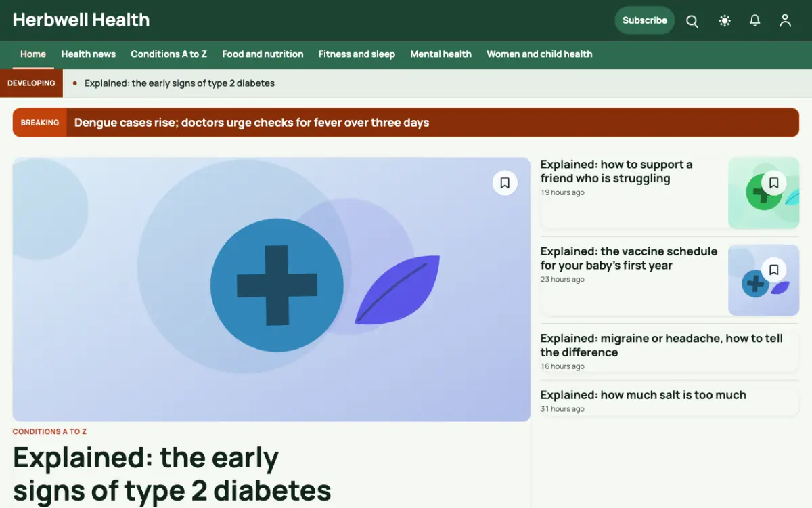Open developing ticker story on diabetes signs
812x508 pixels.
(x=179, y=83)
